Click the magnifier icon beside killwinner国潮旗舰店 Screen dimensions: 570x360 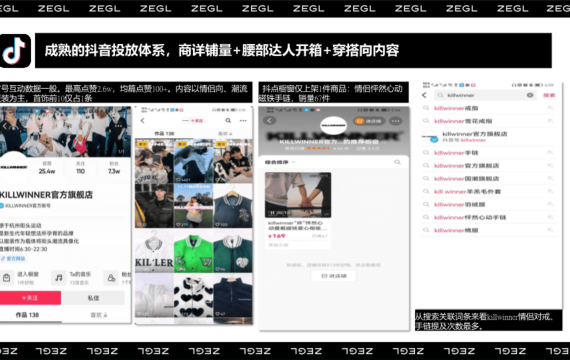426,179
